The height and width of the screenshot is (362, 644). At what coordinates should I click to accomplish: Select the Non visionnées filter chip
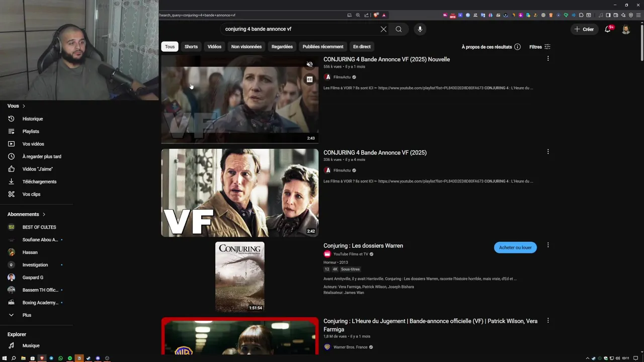click(247, 47)
